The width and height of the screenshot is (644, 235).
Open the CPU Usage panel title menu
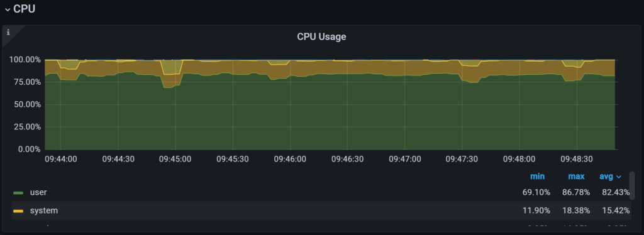tap(321, 37)
